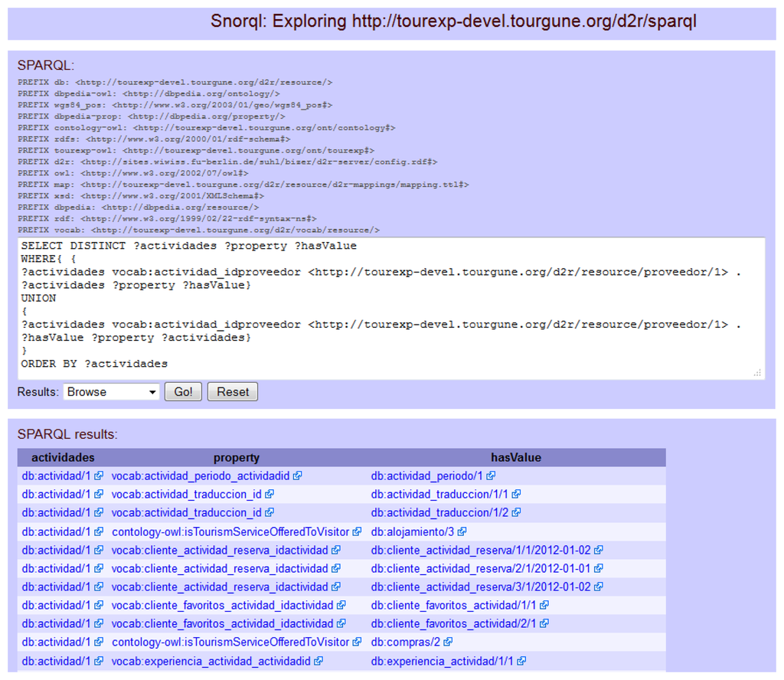
Task: Open the db:actividad_traduccion/1/1 link
Action: click(x=439, y=494)
